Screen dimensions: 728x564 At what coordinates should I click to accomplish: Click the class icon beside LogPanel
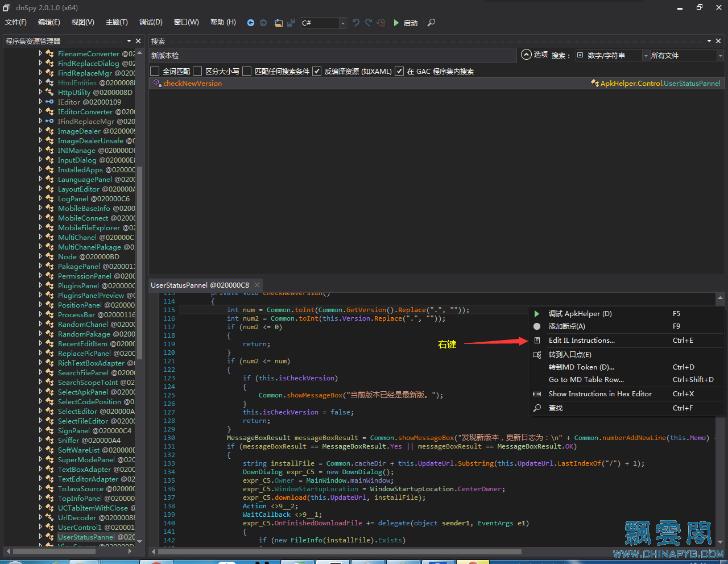coord(50,198)
